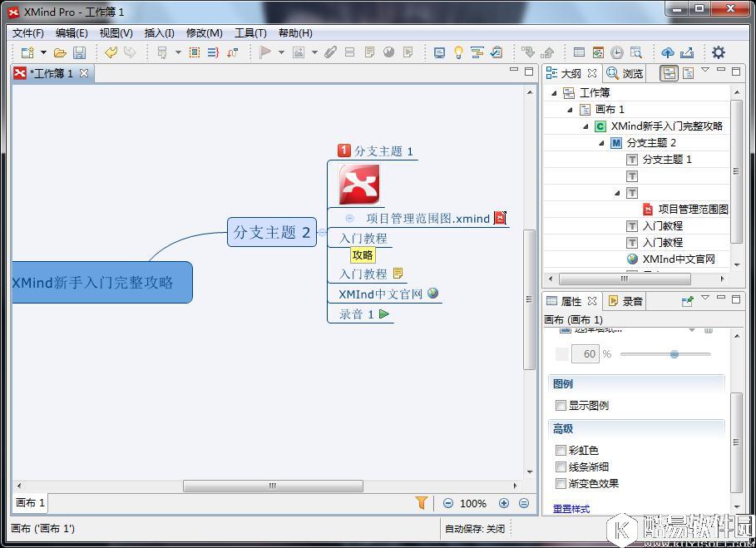Click the lightbulb brainstorming icon
The width and height of the screenshot is (756, 548).
(x=458, y=52)
